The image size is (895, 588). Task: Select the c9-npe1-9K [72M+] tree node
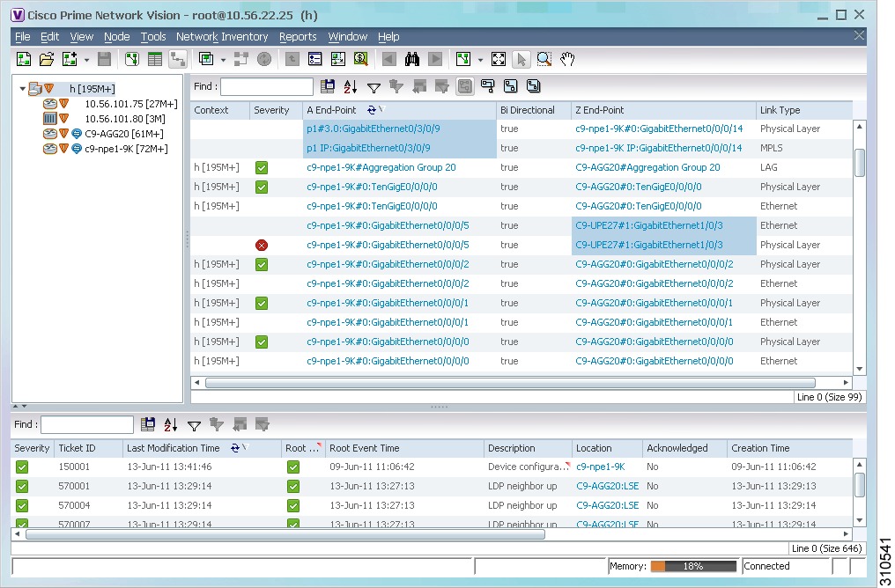pyautogui.click(x=126, y=149)
